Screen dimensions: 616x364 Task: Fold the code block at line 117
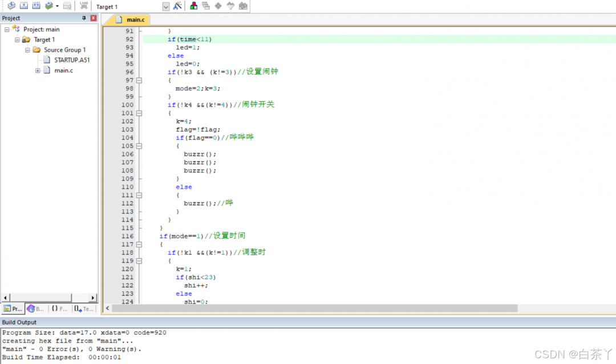pyautogui.click(x=139, y=244)
